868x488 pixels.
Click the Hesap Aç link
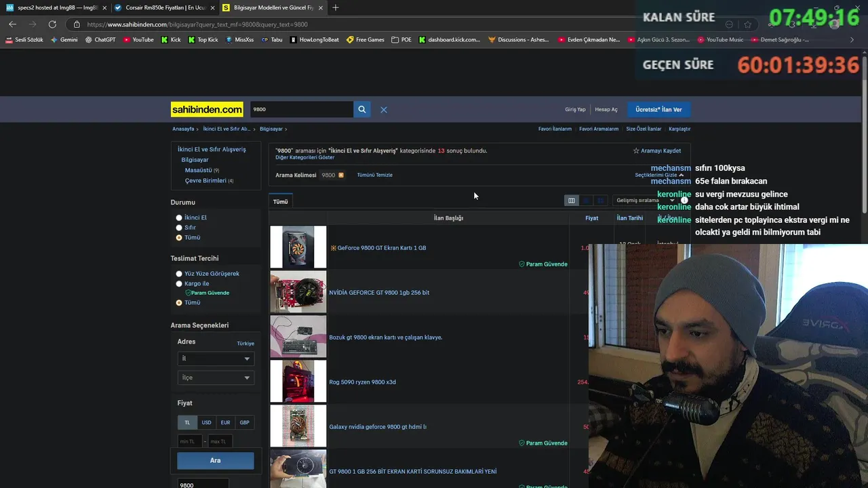[x=606, y=110]
